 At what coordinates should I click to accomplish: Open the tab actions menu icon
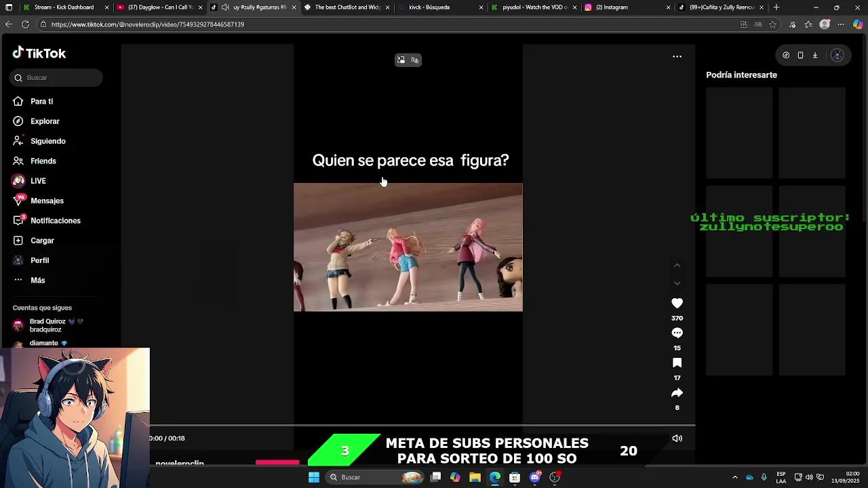click(x=9, y=7)
